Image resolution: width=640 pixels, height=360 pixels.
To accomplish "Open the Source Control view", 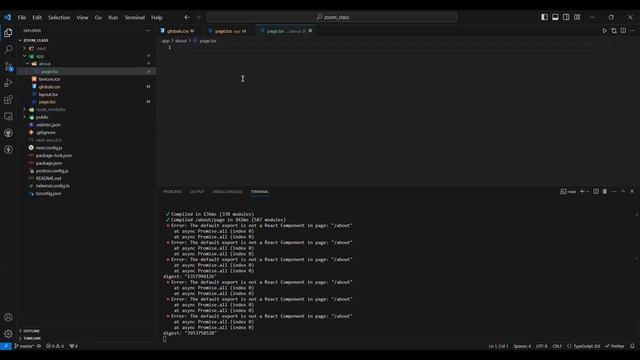I will click(x=8, y=66).
